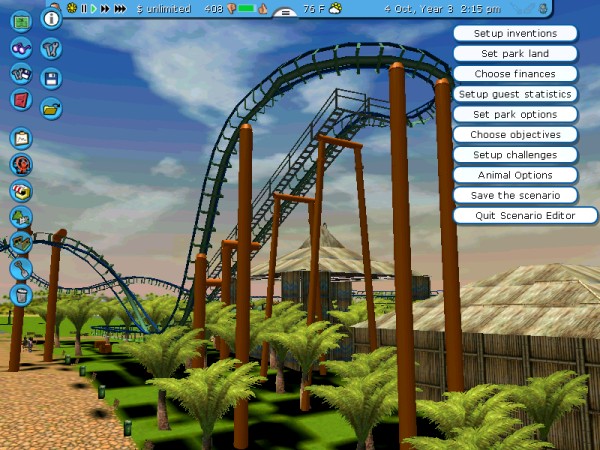Open Set park options
This screenshot has width=600, height=450.
(515, 114)
